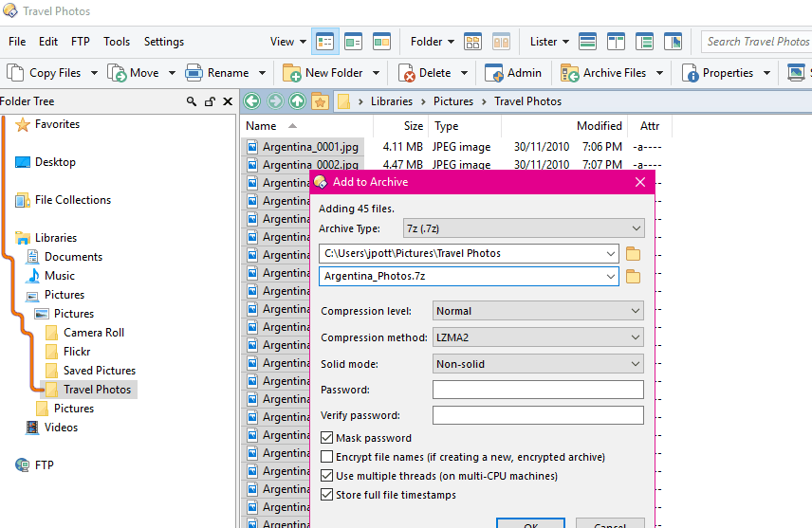812x528 pixels.
Task: Go up to parent folder
Action: [x=297, y=100]
